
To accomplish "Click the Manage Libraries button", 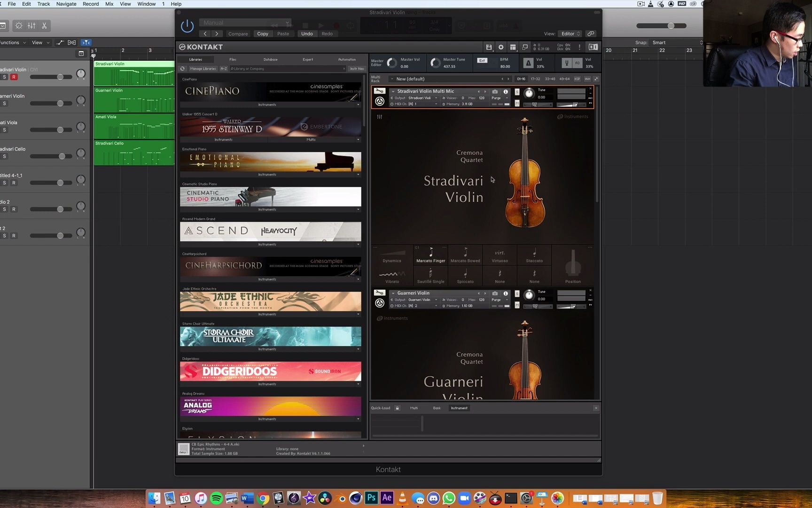I will pyautogui.click(x=203, y=69).
